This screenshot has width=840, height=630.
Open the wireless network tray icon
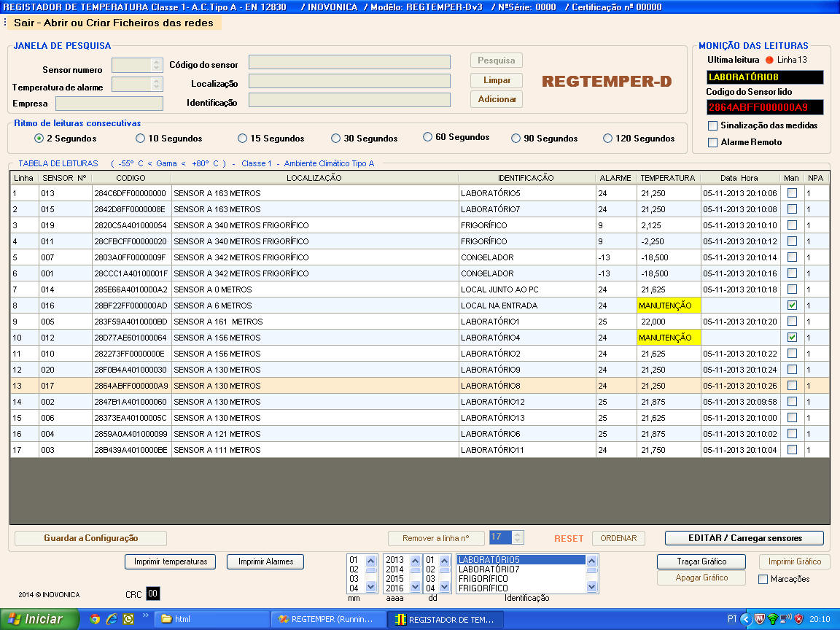[773, 619]
